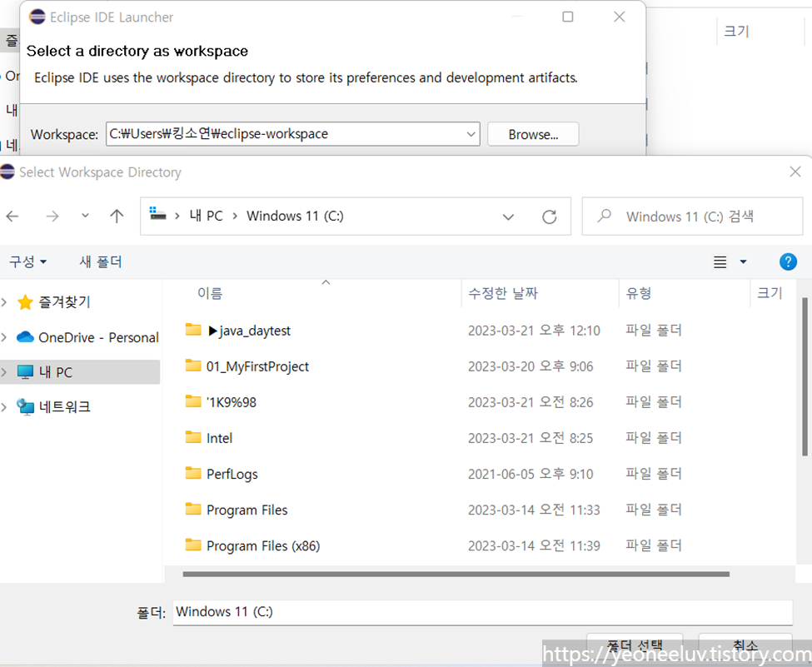This screenshot has width=812, height=667.
Task: Click the 01_MyFirstProject folder icon
Action: point(193,366)
